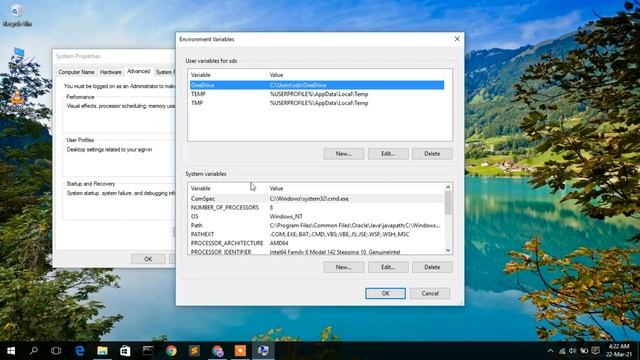Open Task View on the taskbar
Image resolution: width=640 pixels, height=360 pixels.
tap(56, 351)
